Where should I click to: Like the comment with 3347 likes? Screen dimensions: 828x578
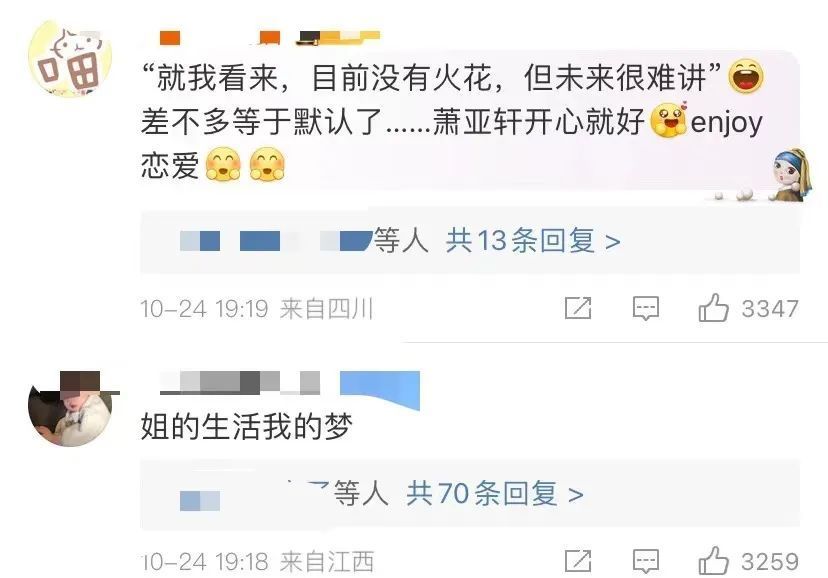[x=713, y=308]
